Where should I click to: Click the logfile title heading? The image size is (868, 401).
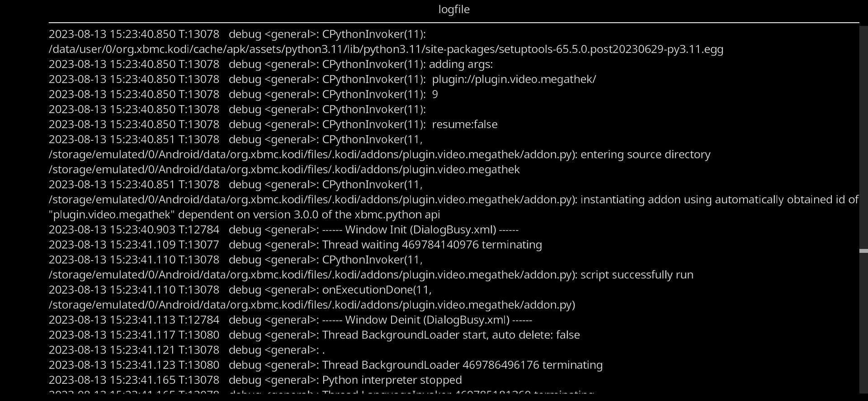tap(454, 10)
